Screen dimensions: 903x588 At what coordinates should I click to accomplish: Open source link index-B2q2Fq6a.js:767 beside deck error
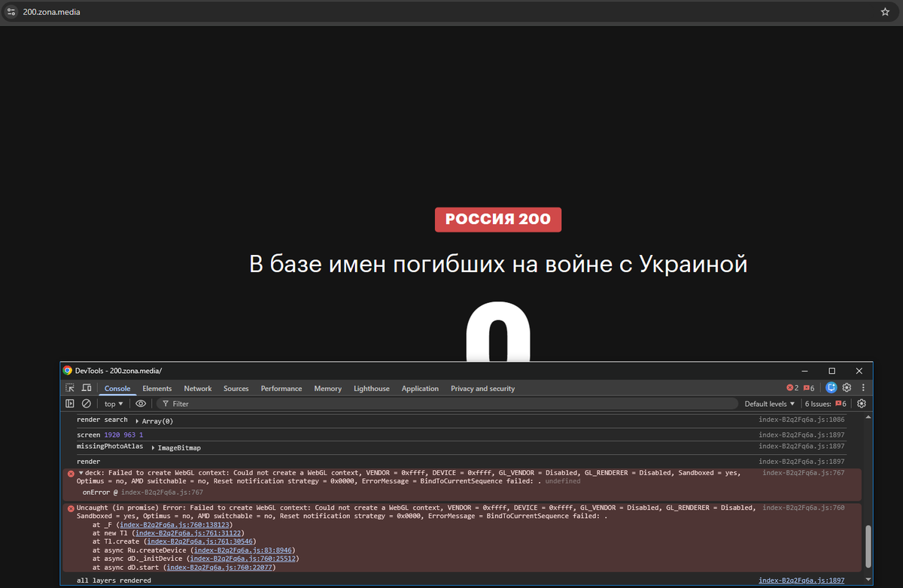click(x=804, y=473)
